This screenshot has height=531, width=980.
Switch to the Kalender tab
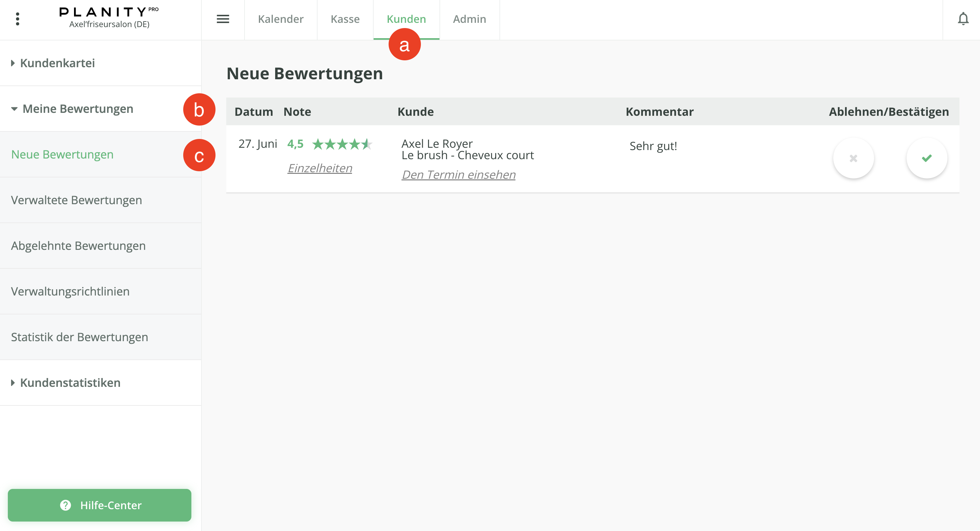pos(280,19)
